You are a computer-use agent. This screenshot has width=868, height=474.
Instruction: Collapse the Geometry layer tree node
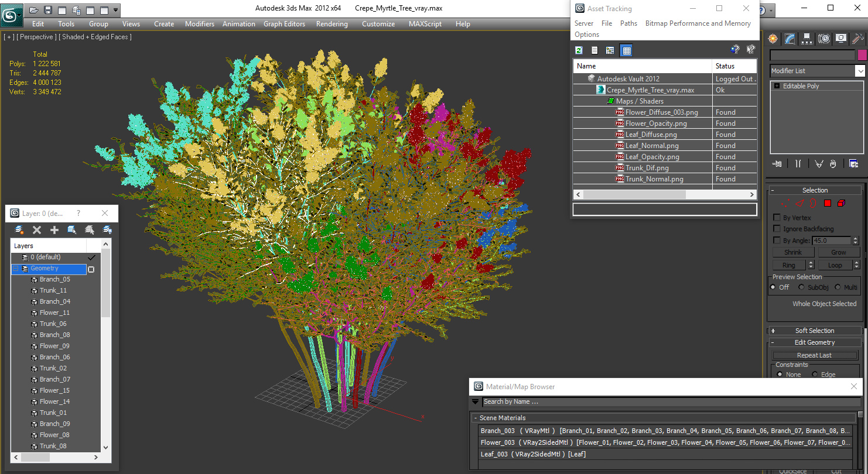pos(16,269)
